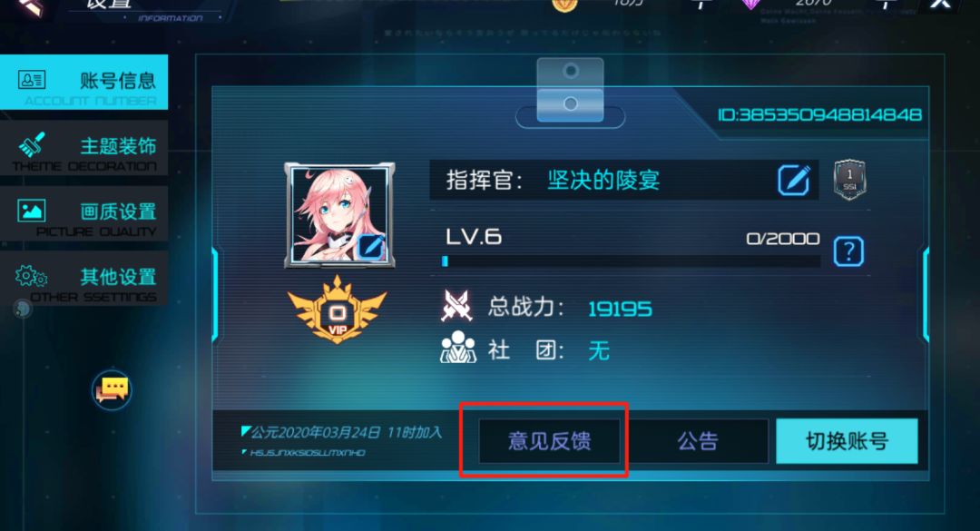Select the SSI rank badge icon
980x531 pixels.
pyautogui.click(x=850, y=180)
